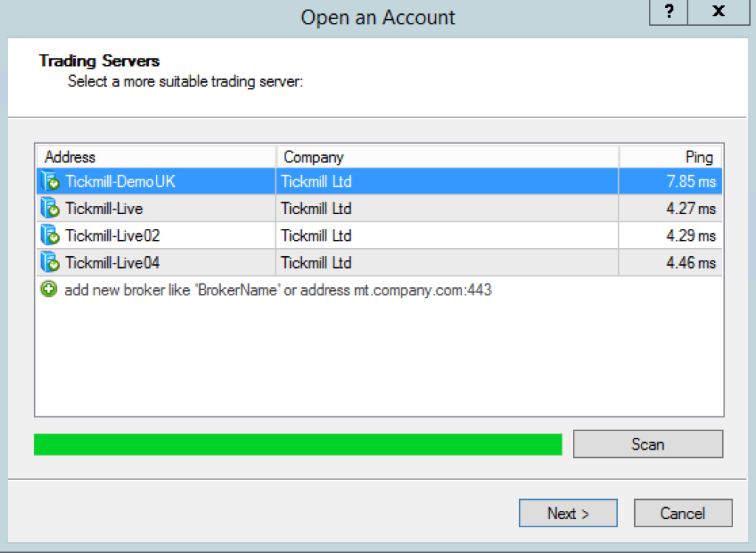Click Tickmill Ltd in the Tickmill-Live02 row
Screen dimensions: 756x553
[316, 236]
